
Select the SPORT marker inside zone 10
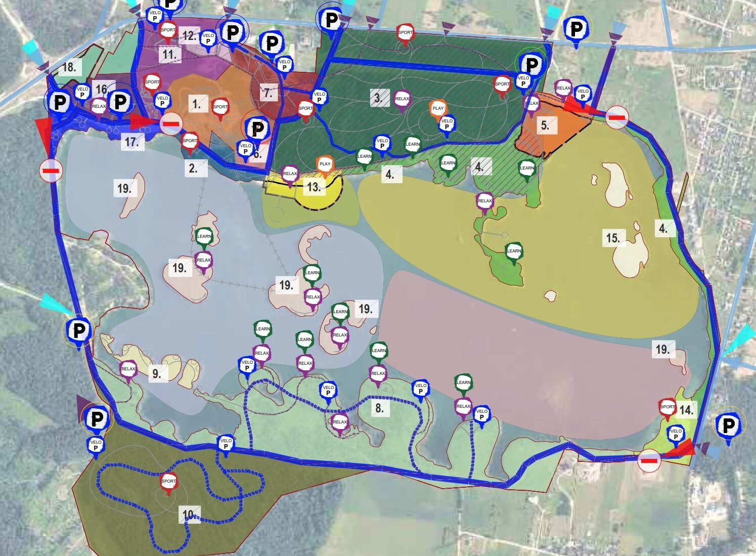(169, 482)
